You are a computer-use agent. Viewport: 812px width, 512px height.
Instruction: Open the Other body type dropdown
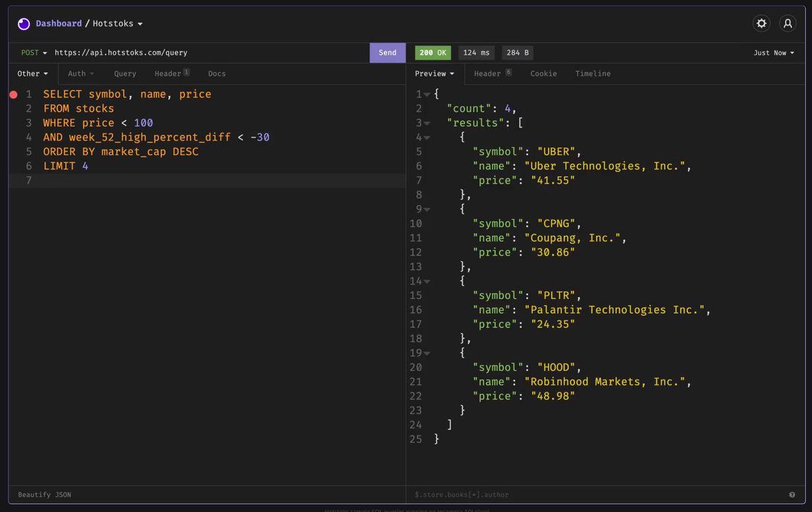click(33, 74)
